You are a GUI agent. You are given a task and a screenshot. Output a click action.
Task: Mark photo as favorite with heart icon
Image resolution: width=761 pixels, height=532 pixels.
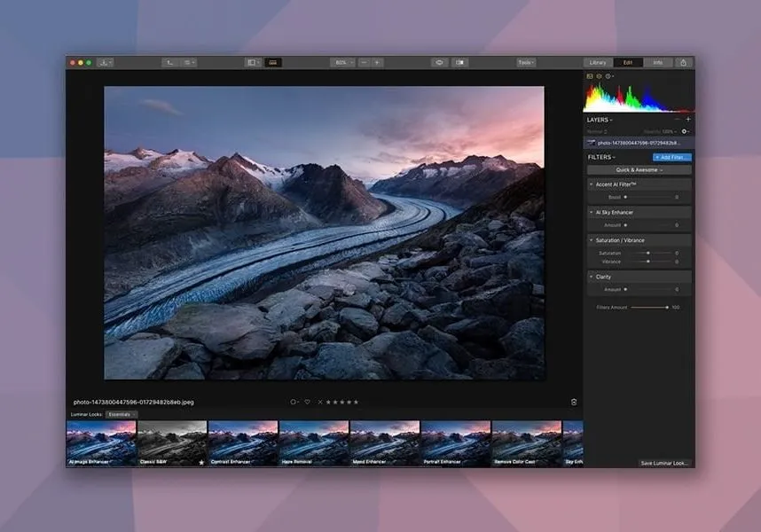[x=307, y=402]
